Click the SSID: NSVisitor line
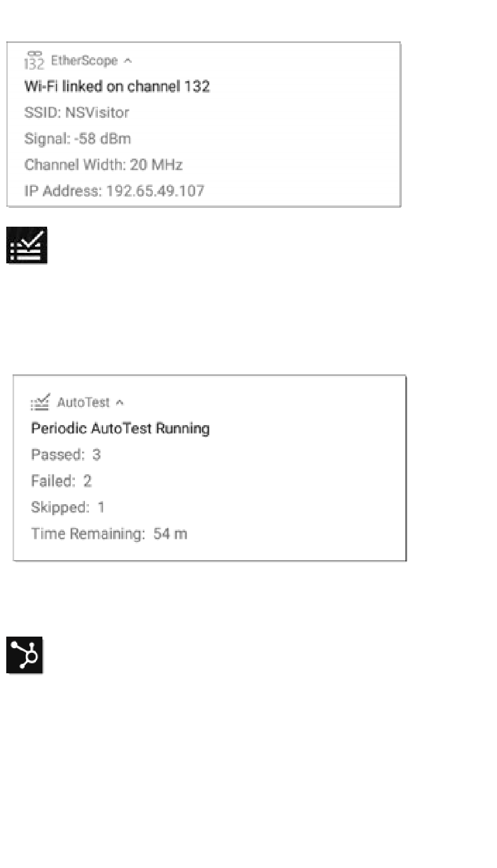The height and width of the screenshot is (868, 497). point(76,113)
